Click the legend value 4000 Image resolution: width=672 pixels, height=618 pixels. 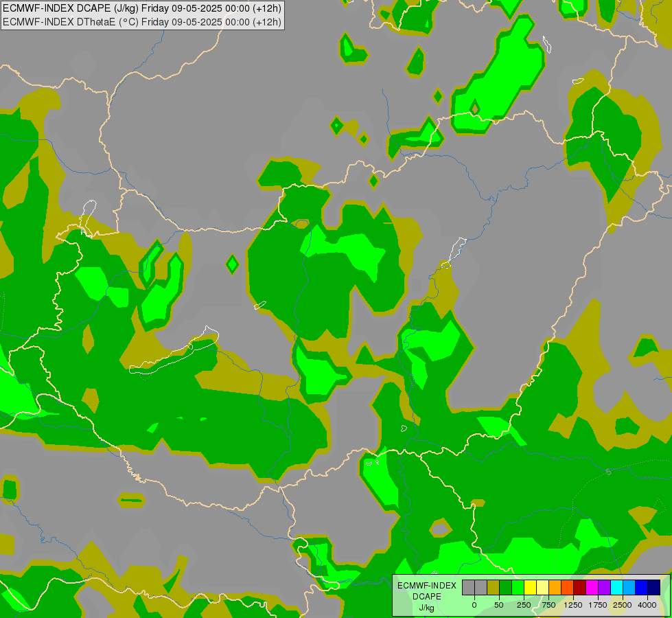[x=647, y=605]
